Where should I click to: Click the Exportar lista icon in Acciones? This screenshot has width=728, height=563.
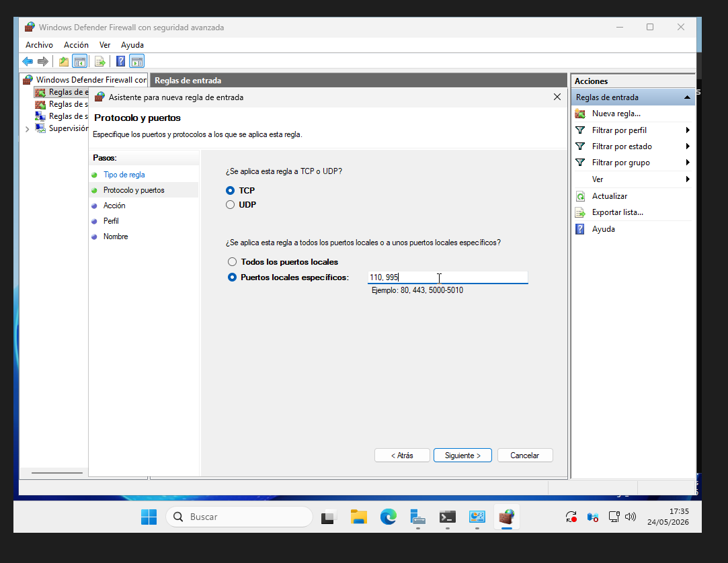580,212
